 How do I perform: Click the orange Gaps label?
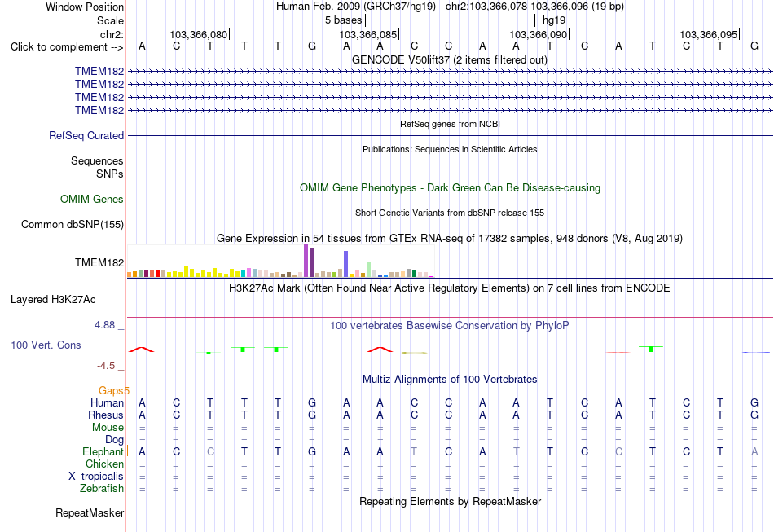[113, 390]
